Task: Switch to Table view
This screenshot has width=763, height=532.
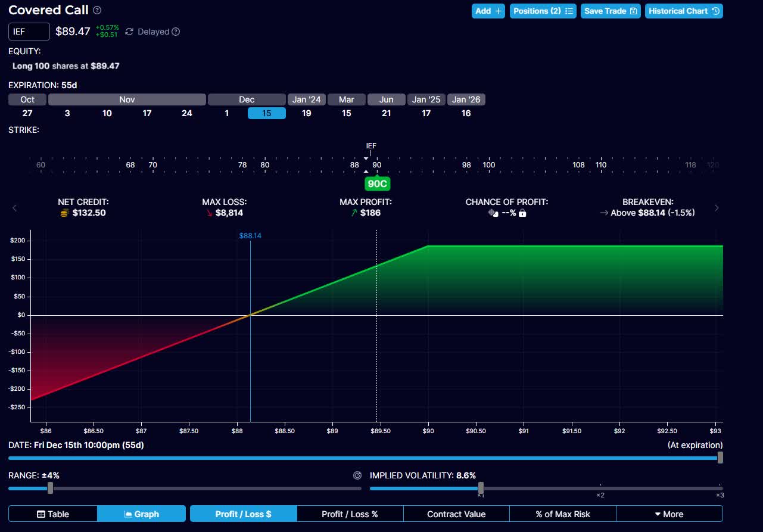Action: point(53,514)
